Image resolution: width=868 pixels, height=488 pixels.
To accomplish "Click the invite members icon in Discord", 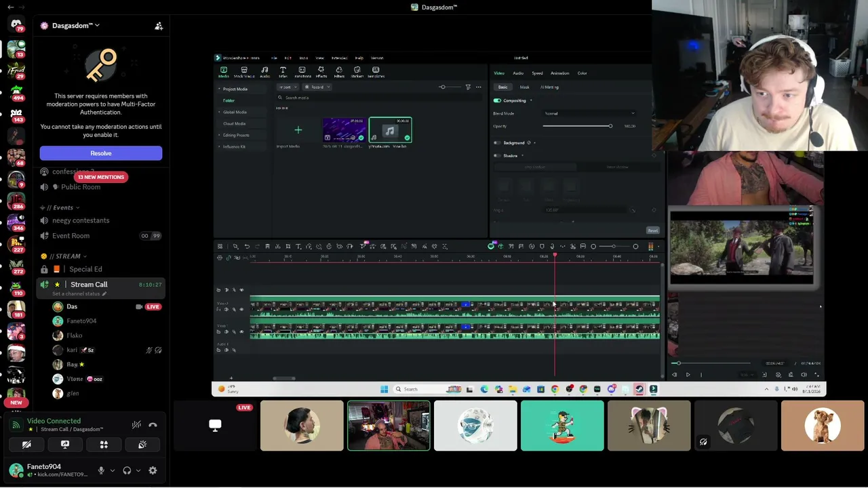I will (x=159, y=26).
